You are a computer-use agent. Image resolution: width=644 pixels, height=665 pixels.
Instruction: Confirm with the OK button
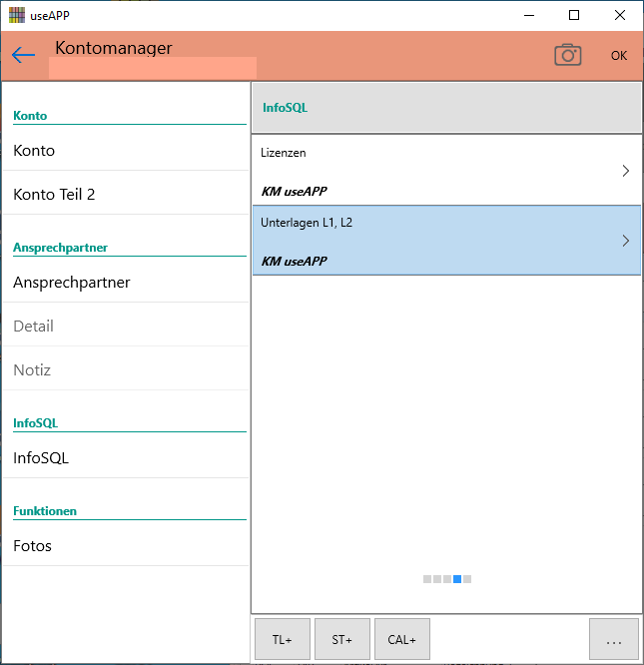pyautogui.click(x=619, y=56)
